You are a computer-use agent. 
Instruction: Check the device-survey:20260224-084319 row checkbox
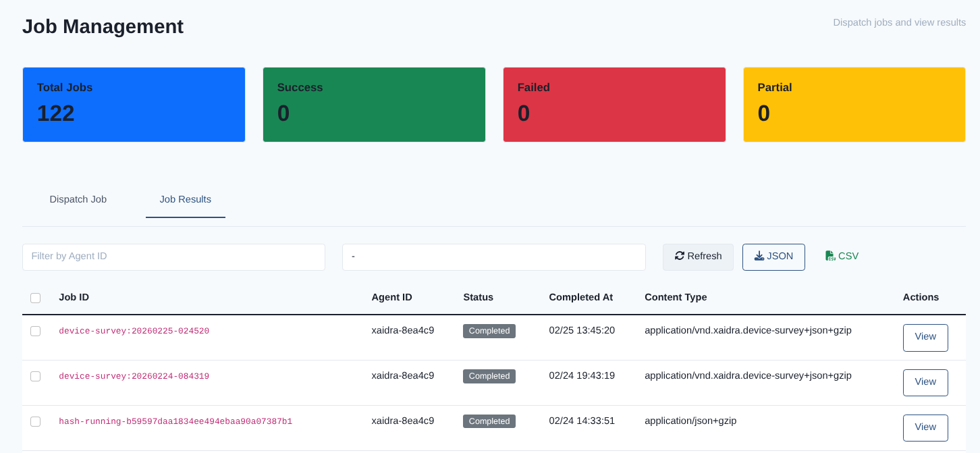[36, 376]
